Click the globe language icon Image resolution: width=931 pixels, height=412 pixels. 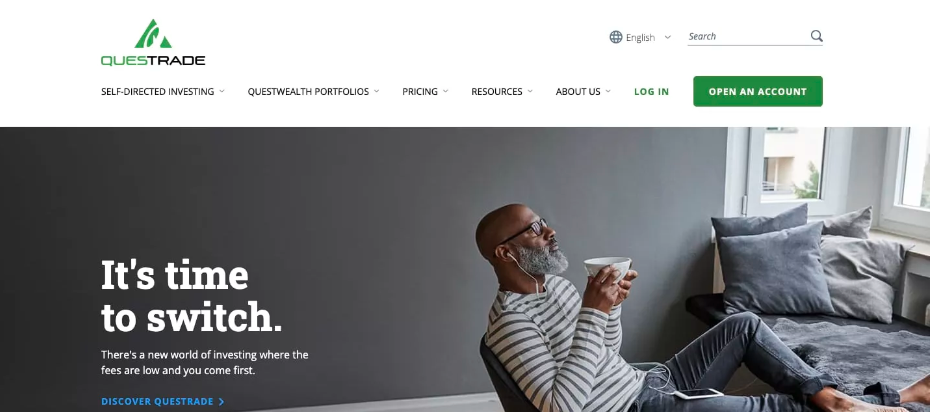pos(616,37)
